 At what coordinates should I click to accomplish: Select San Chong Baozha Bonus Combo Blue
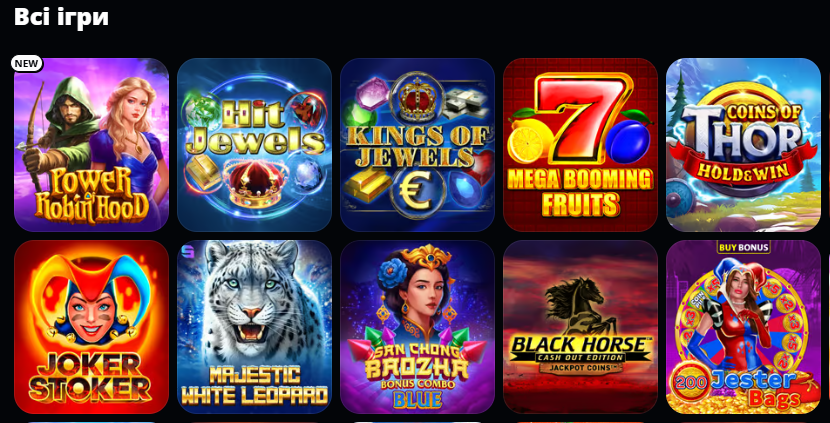418,327
